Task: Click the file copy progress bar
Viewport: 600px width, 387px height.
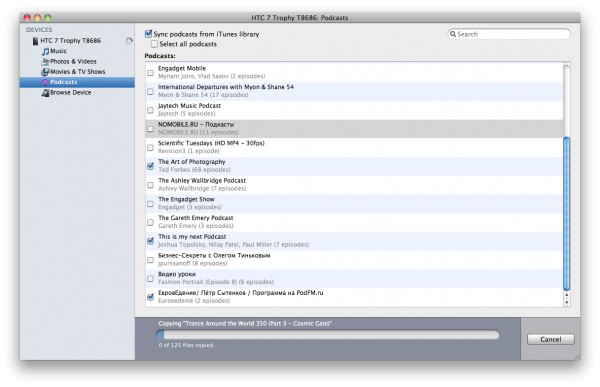Action: point(328,335)
